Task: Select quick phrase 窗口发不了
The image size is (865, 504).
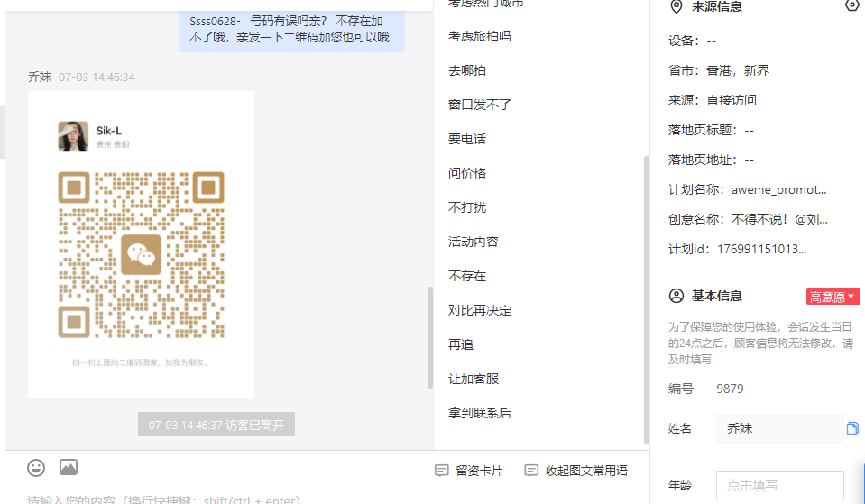Action: [479, 105]
